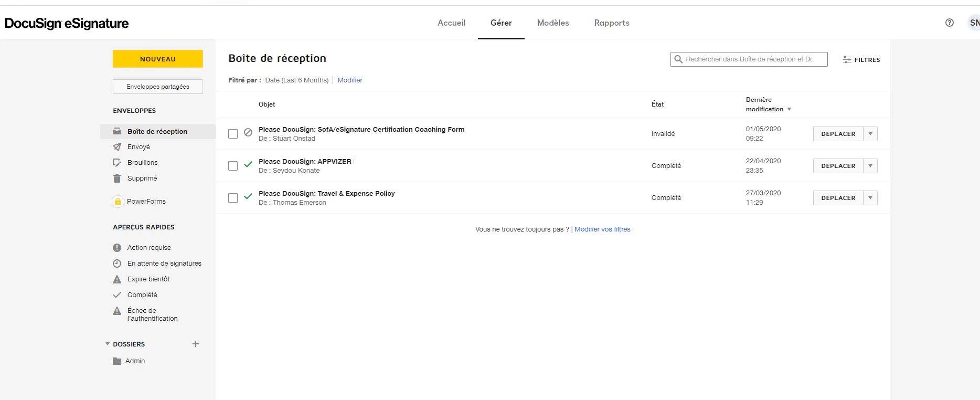Click the Brouillons draft icon
The image size is (980, 400).
[x=117, y=163]
